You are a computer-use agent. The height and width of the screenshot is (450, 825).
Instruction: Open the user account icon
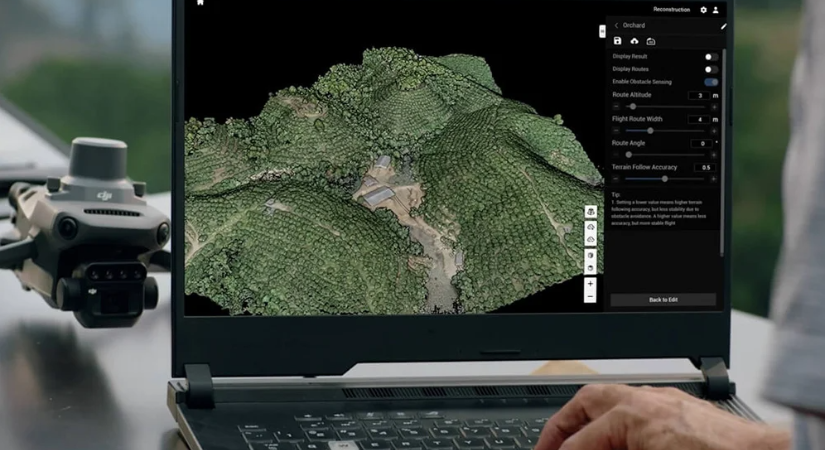pyautogui.click(x=716, y=10)
